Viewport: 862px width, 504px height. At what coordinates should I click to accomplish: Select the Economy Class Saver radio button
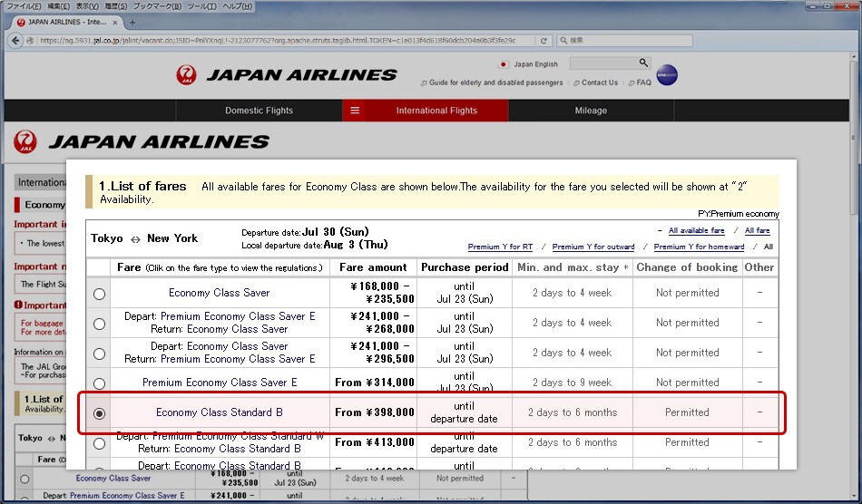click(99, 294)
